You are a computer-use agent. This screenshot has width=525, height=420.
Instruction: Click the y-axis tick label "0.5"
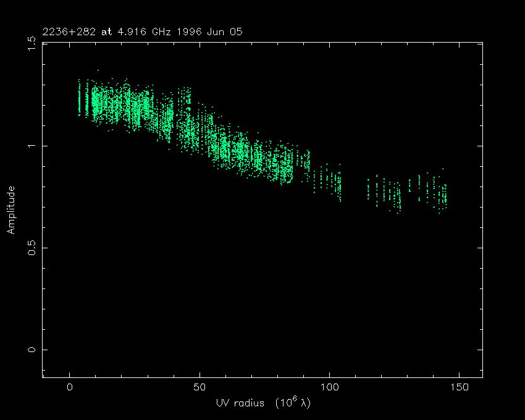[x=32, y=248]
